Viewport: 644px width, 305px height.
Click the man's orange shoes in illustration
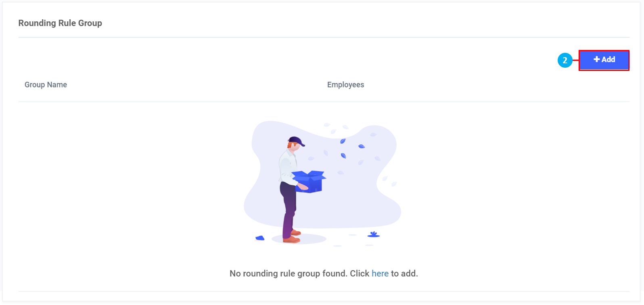[292, 237]
